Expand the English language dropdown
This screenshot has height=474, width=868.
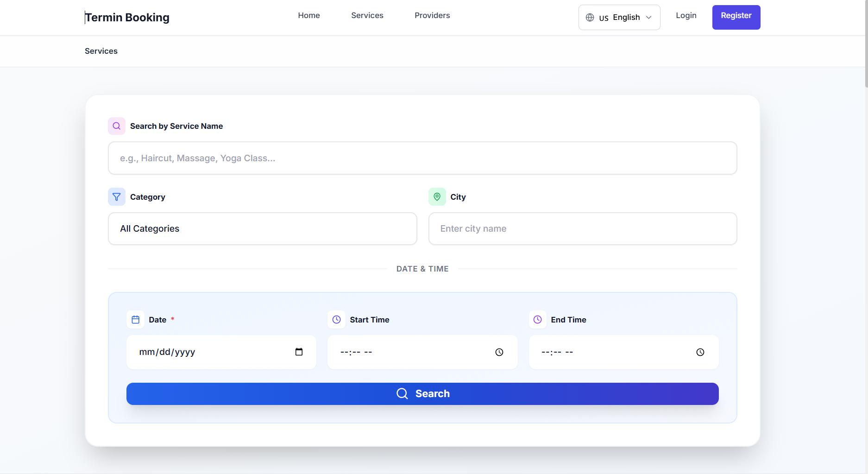[x=619, y=18]
